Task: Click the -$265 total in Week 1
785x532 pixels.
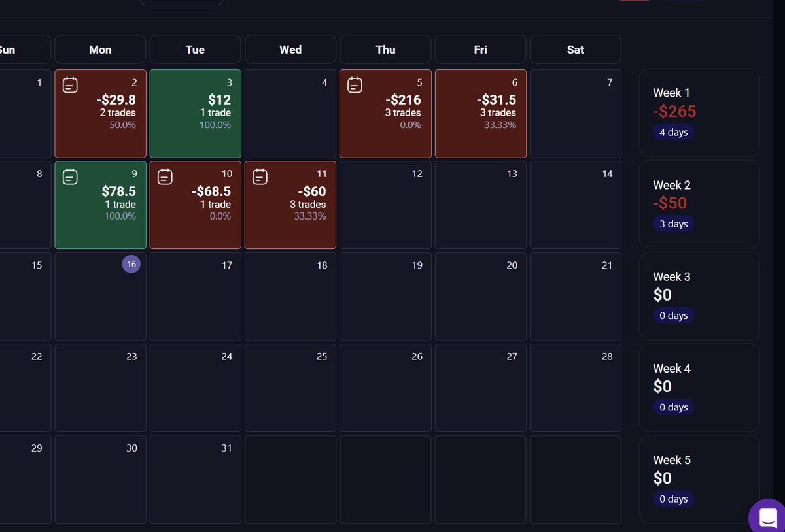Action: coord(674,111)
